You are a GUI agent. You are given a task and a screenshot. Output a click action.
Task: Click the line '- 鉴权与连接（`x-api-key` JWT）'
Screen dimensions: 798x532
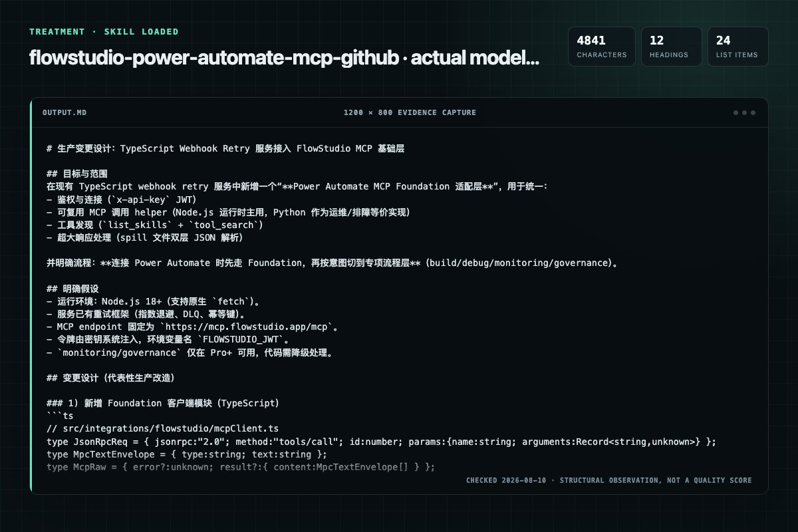[x=122, y=199]
